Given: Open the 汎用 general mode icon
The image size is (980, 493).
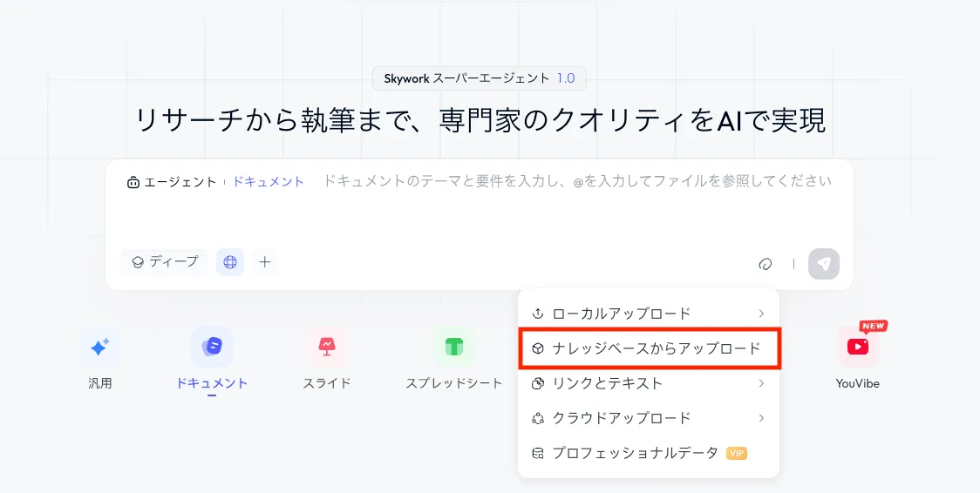Looking at the screenshot, I should 99,348.
